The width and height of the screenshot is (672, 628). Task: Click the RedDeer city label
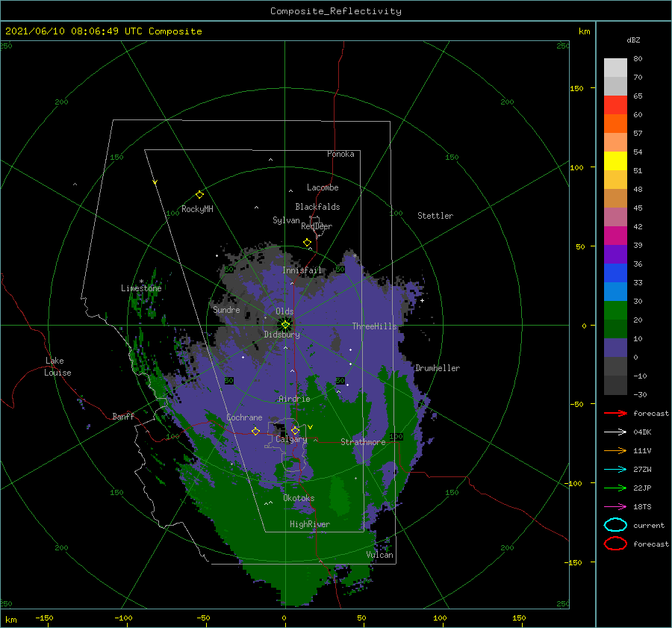pyautogui.click(x=317, y=226)
